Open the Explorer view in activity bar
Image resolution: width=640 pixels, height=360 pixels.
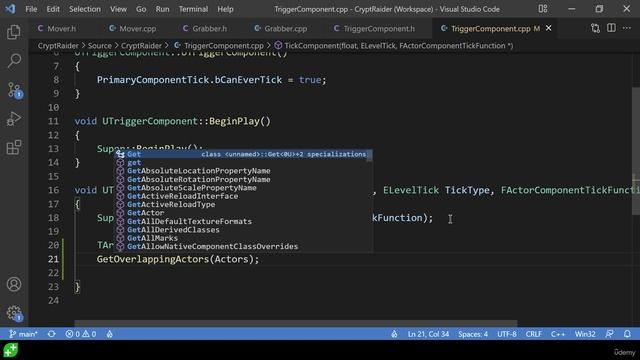(14, 32)
